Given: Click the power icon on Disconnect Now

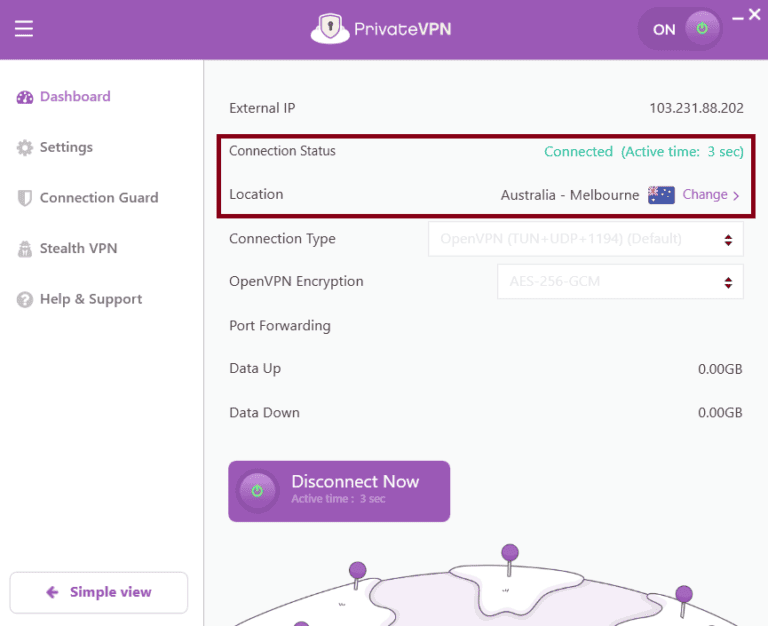Looking at the screenshot, I should tap(257, 491).
